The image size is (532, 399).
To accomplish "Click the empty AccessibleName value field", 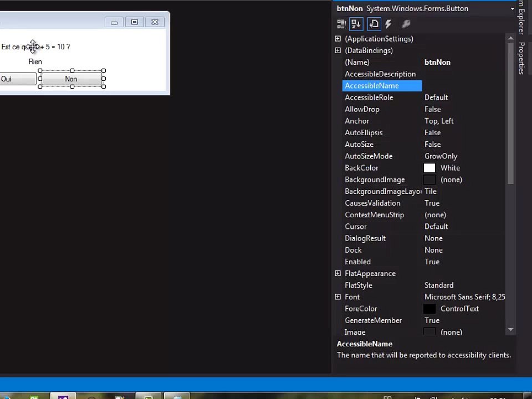I will click(x=464, y=86).
